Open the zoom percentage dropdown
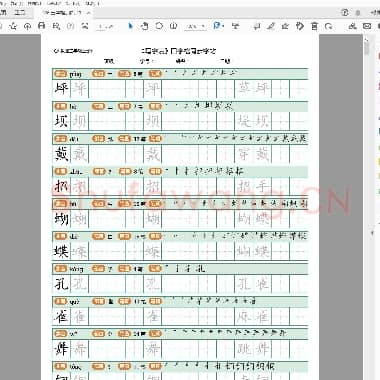The height and width of the screenshot is (380, 380). (x=195, y=26)
